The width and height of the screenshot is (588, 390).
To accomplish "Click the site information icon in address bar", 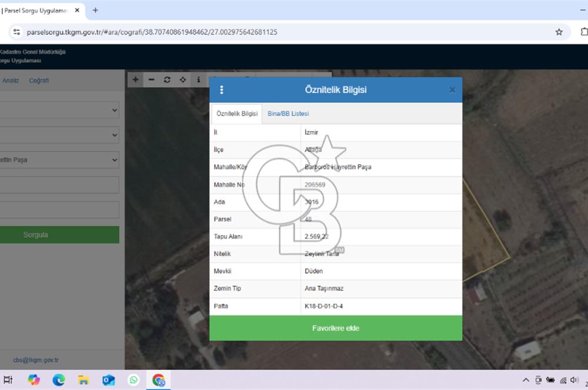I will tap(16, 32).
